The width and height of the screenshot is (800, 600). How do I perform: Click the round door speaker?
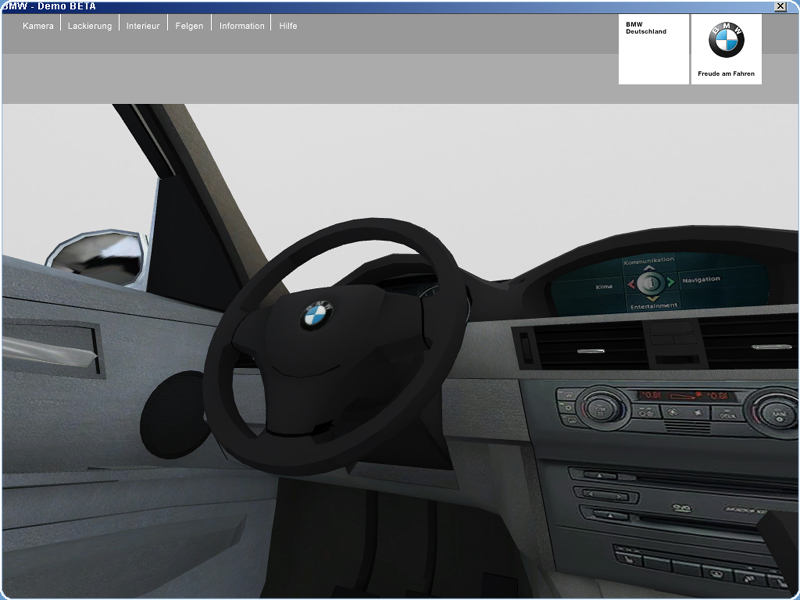(x=174, y=414)
